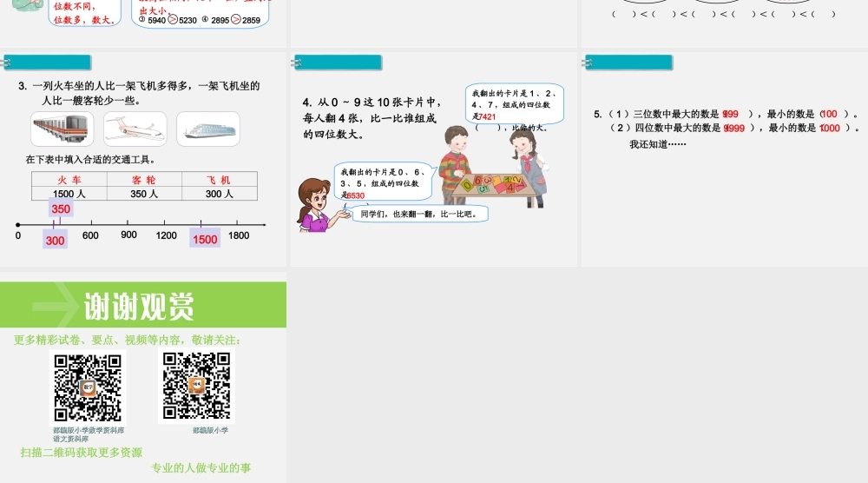This screenshot has height=483, width=868.
Task: Click the red answer 6530
Action: (x=356, y=195)
